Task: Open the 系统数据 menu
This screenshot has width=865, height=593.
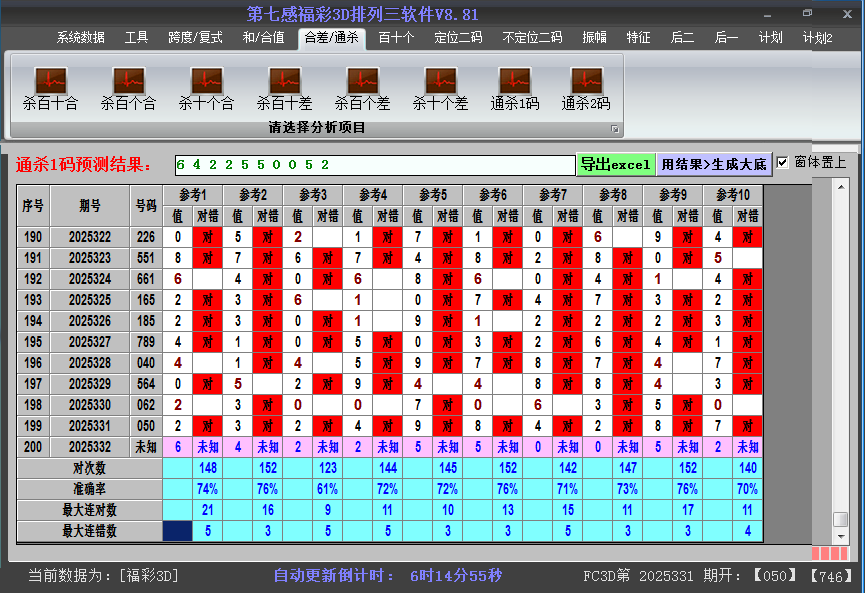Action: point(81,40)
